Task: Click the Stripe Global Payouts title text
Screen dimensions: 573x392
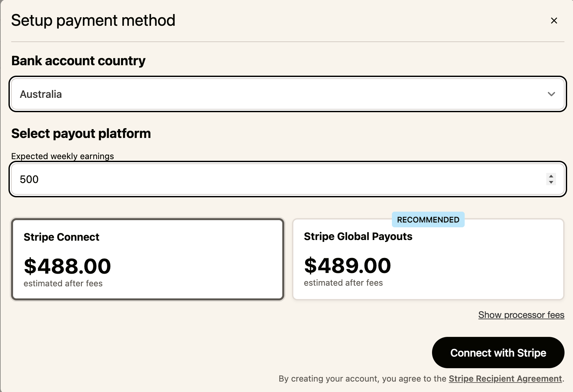Action: pos(358,236)
